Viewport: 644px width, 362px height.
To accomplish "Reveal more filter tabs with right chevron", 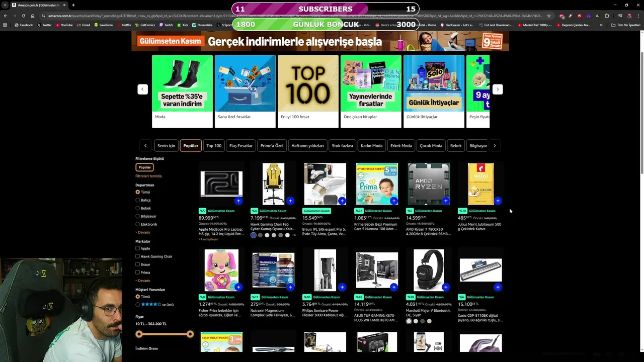I will click(495, 146).
